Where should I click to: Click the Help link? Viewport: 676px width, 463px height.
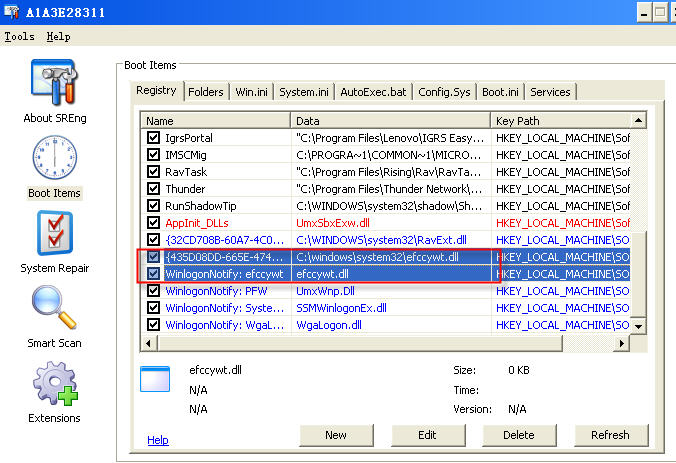(x=158, y=440)
